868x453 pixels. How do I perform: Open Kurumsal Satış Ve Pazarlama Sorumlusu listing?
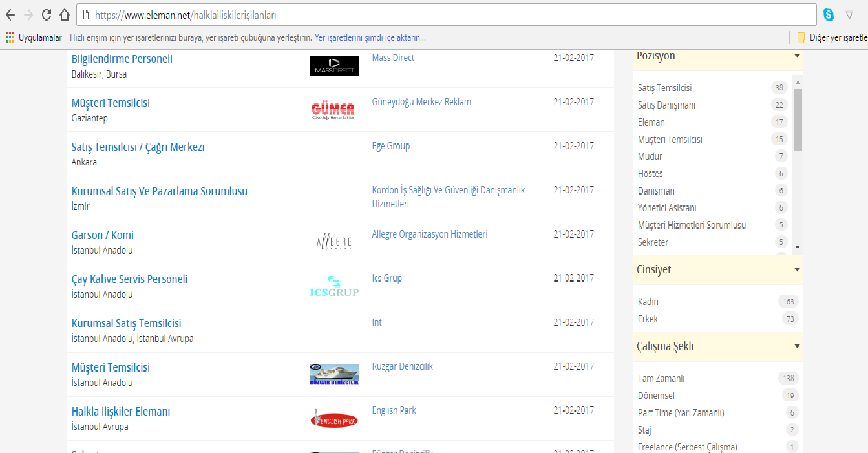[x=160, y=191]
